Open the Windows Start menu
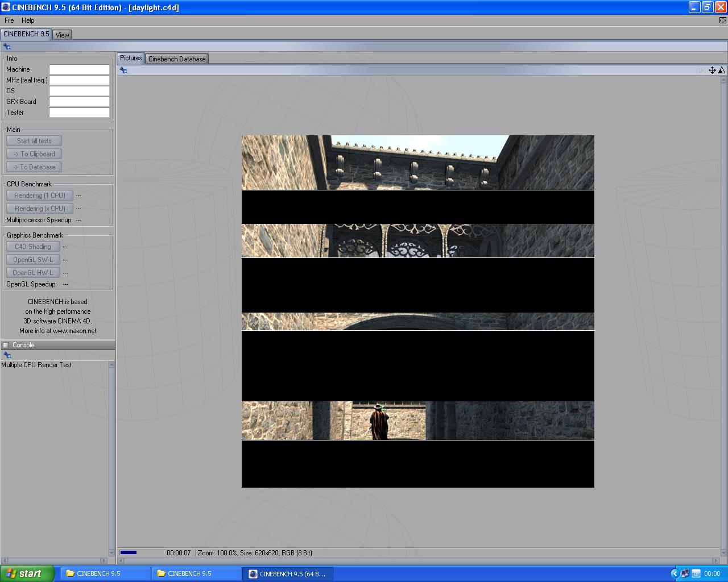 (27, 573)
